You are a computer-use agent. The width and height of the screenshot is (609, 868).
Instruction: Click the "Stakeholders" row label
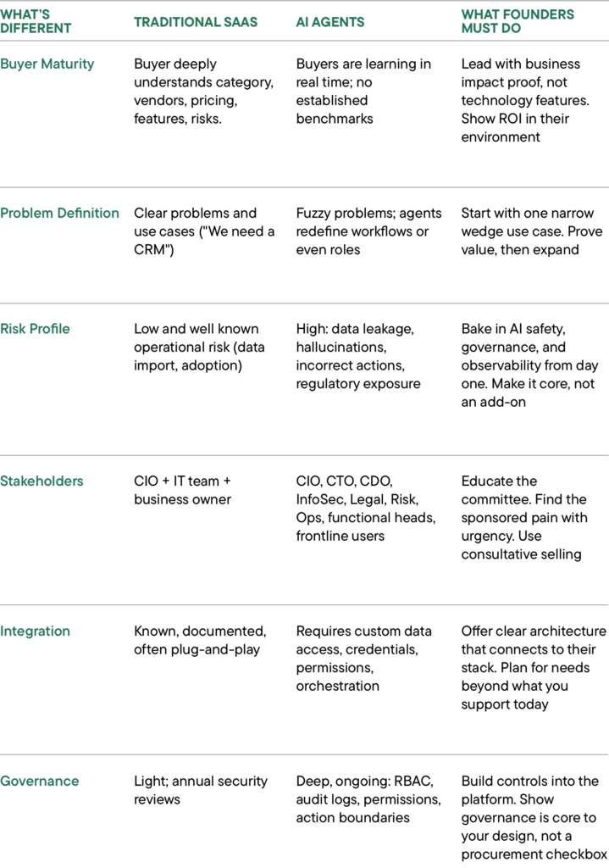pos(42,481)
